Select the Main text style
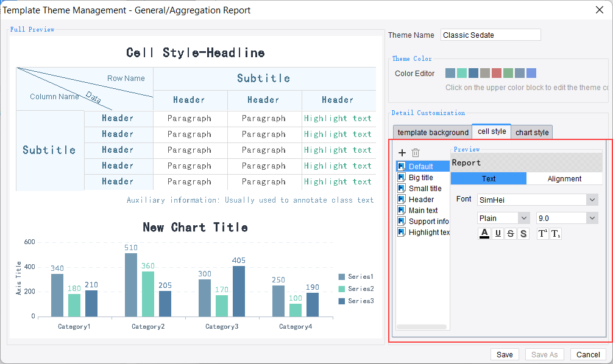 423,210
